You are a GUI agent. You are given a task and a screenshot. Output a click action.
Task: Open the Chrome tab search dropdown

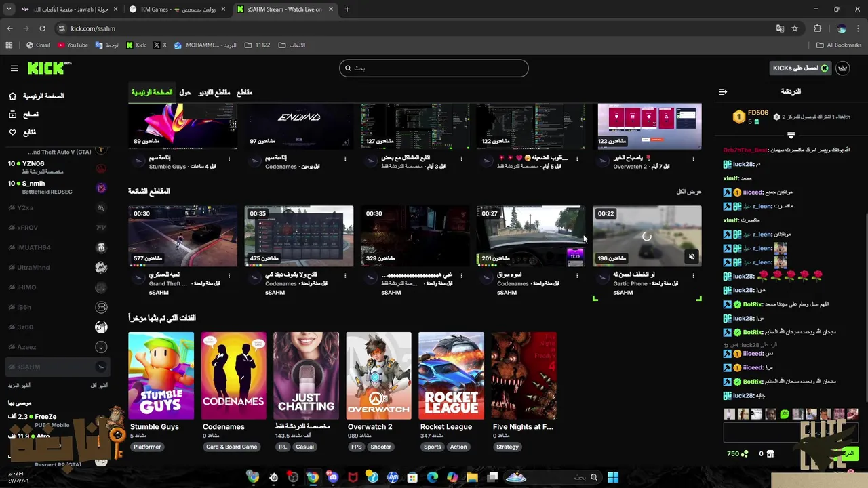(x=9, y=9)
